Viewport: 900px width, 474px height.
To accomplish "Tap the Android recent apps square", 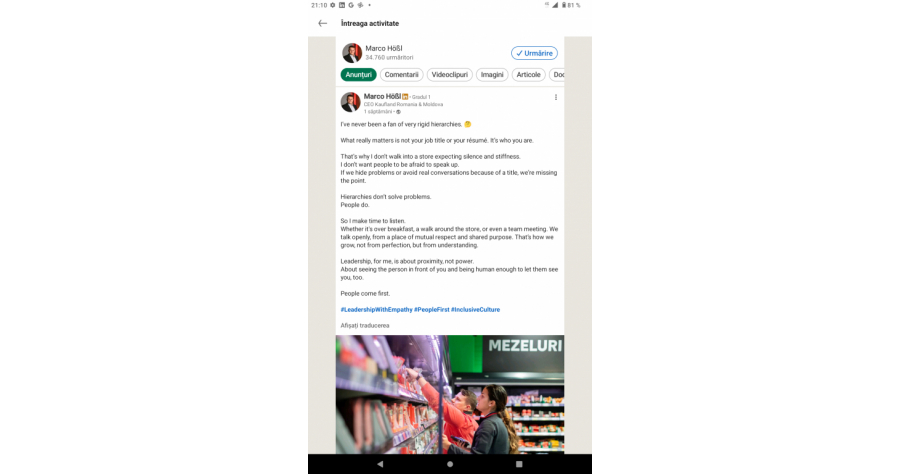I will (x=519, y=464).
